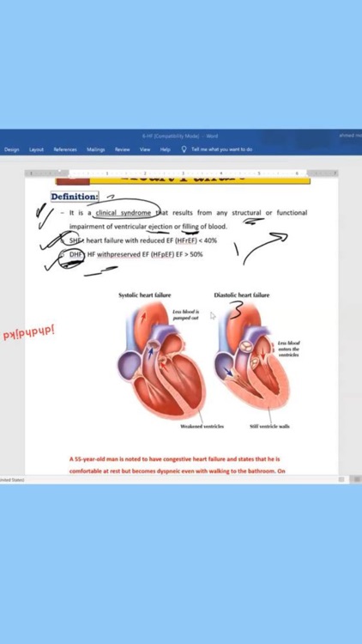
Task: Click the Tell me lightbulb icon
Action: pos(184,149)
